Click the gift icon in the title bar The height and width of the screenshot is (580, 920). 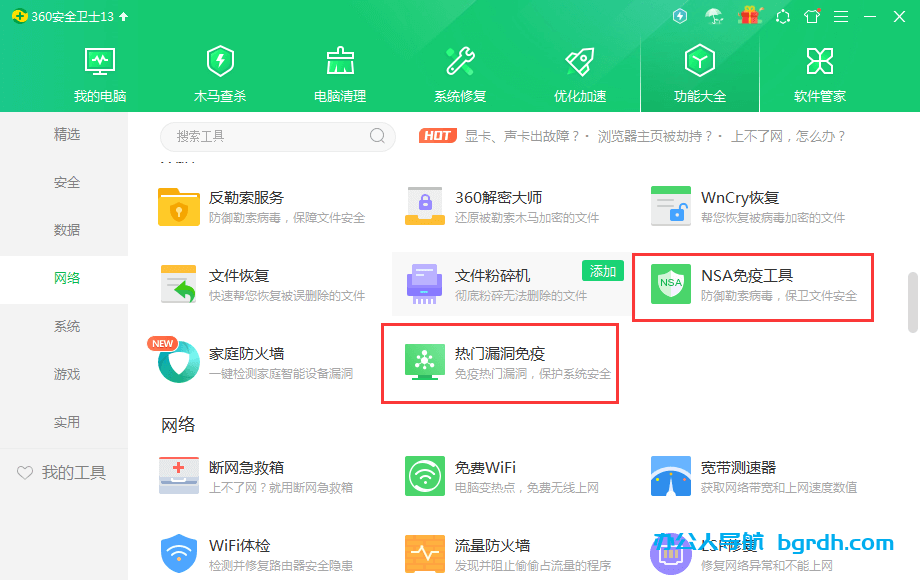tap(750, 16)
